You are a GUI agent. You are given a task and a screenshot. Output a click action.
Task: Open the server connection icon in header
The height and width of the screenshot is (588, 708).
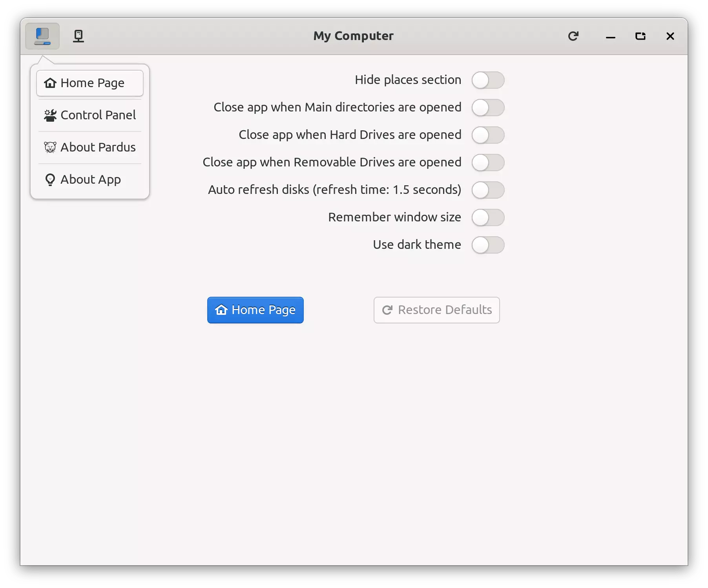point(78,36)
